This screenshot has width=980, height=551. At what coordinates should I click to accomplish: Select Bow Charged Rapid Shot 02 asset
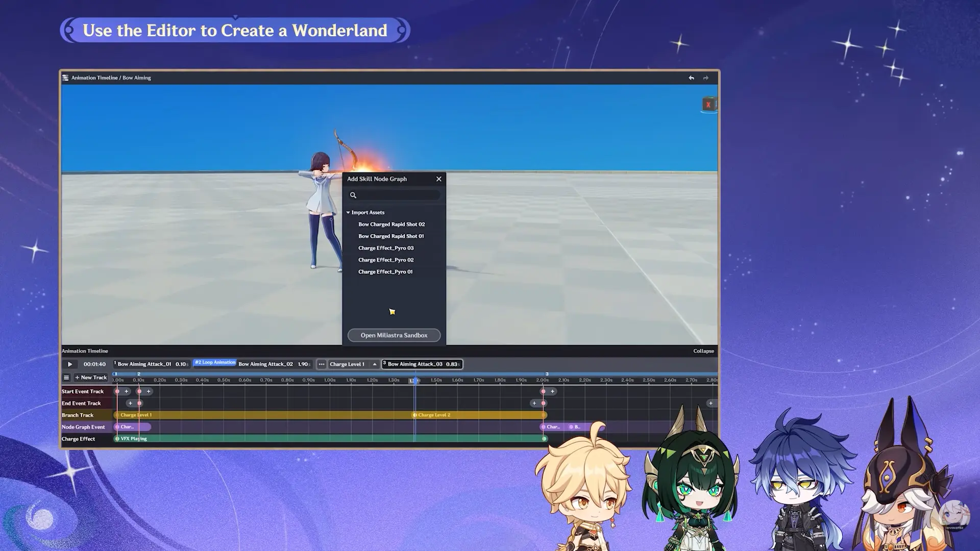(391, 224)
